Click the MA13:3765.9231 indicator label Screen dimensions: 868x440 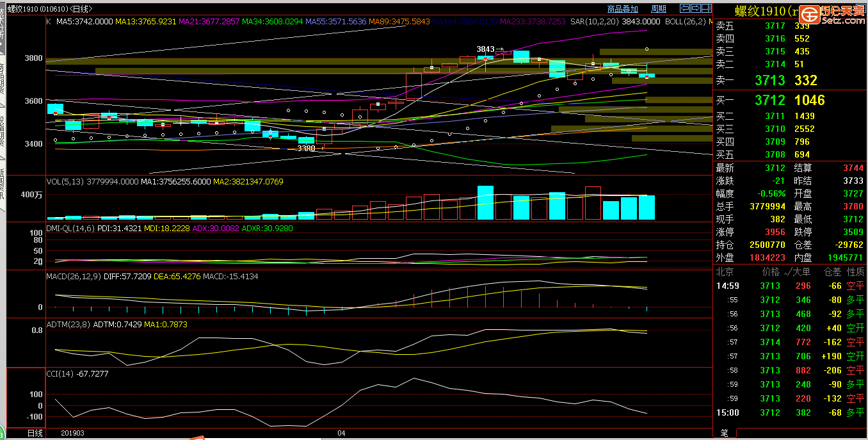[x=145, y=21]
